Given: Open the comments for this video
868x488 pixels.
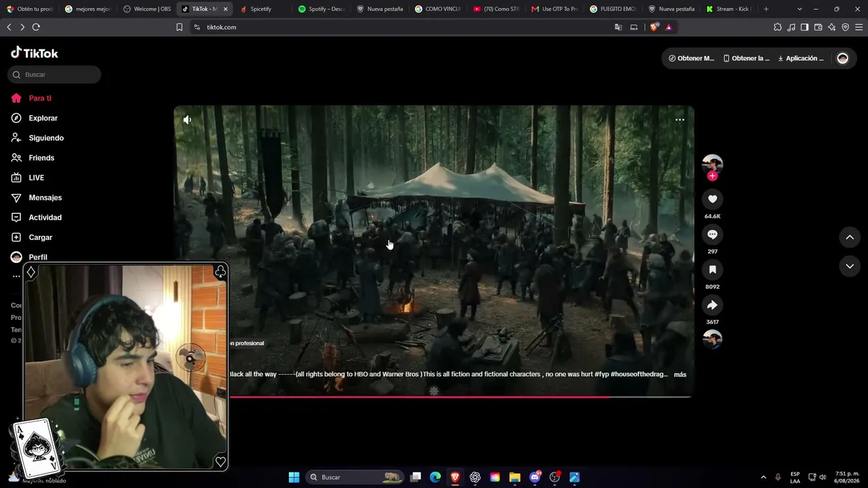Looking at the screenshot, I should click(712, 235).
